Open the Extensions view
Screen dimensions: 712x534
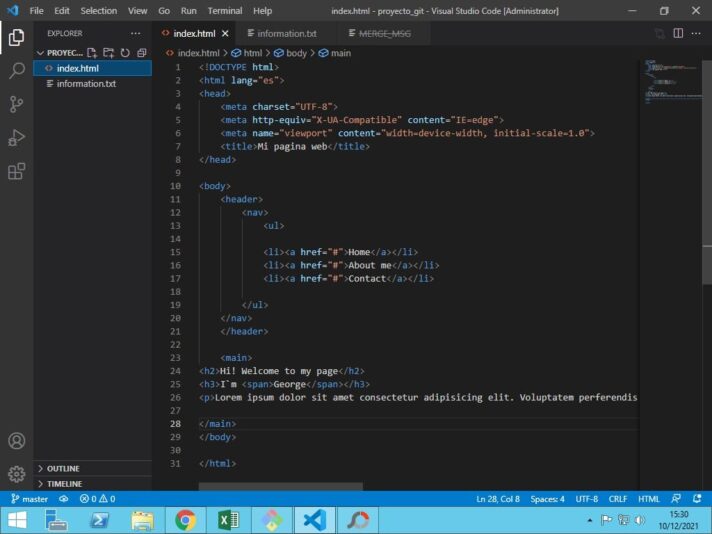16,171
